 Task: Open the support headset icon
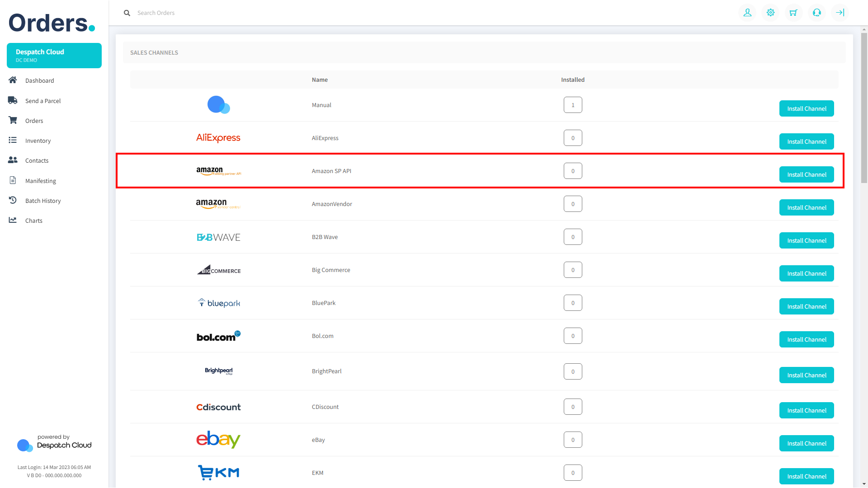tap(816, 13)
